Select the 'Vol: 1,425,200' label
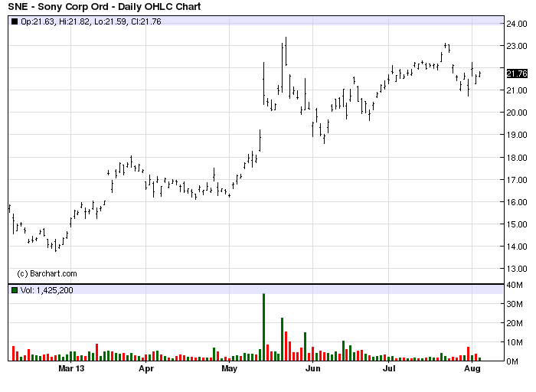Image resolution: width=536 pixels, height=392 pixels. pos(47,290)
